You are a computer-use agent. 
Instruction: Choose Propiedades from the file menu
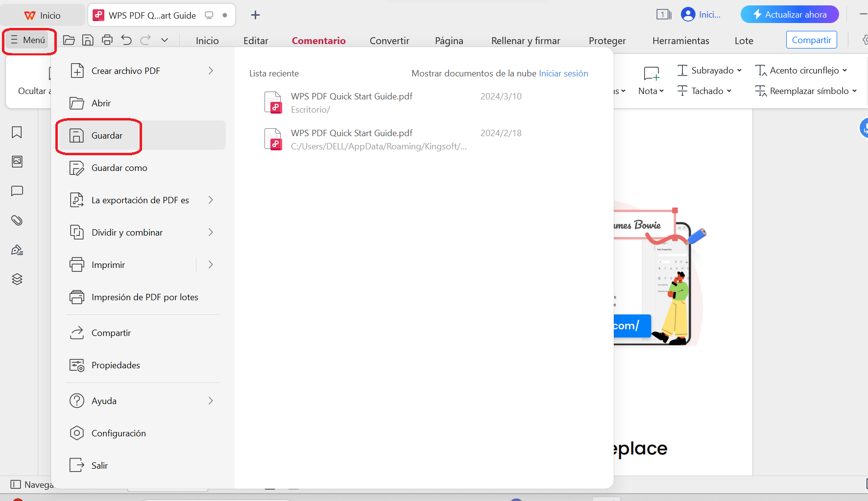click(x=116, y=365)
